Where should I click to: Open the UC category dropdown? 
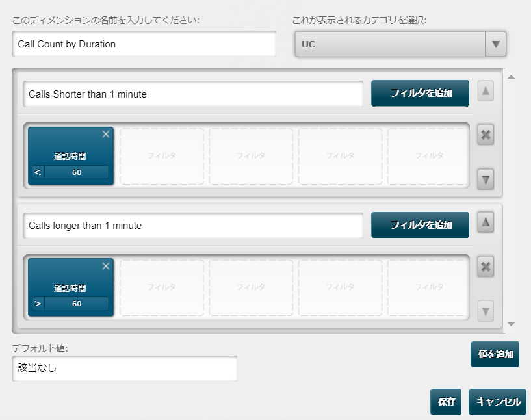click(400, 44)
